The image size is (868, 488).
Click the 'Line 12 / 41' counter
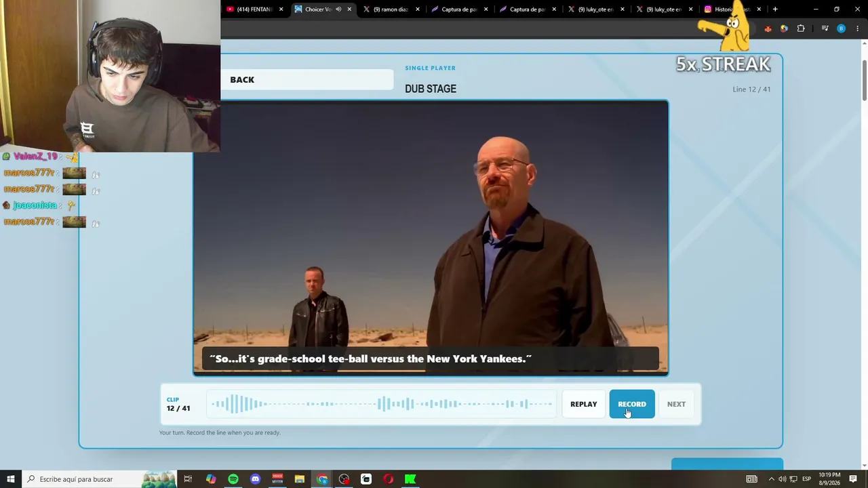click(751, 89)
